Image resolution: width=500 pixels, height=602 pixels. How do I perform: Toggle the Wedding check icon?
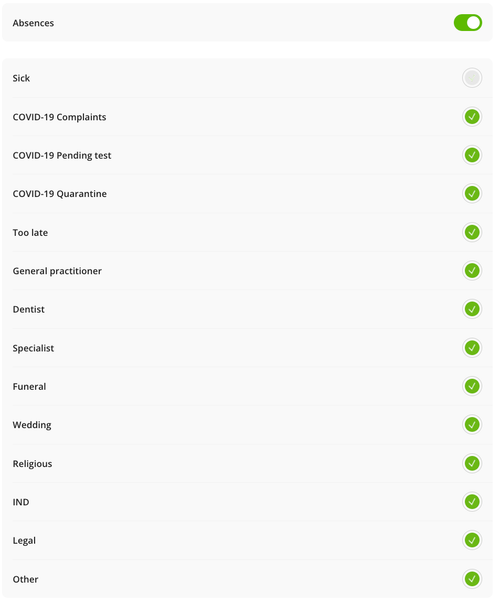coord(472,425)
